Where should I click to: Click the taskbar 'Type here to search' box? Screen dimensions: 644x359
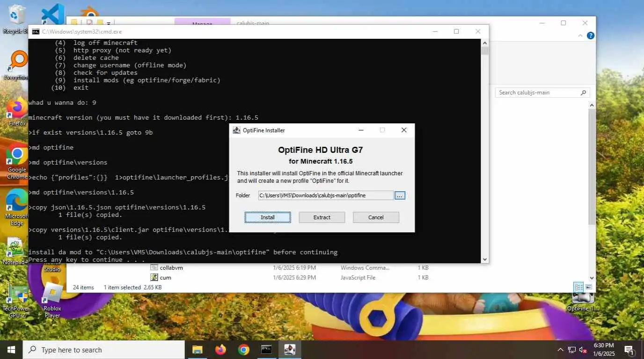pos(103,350)
